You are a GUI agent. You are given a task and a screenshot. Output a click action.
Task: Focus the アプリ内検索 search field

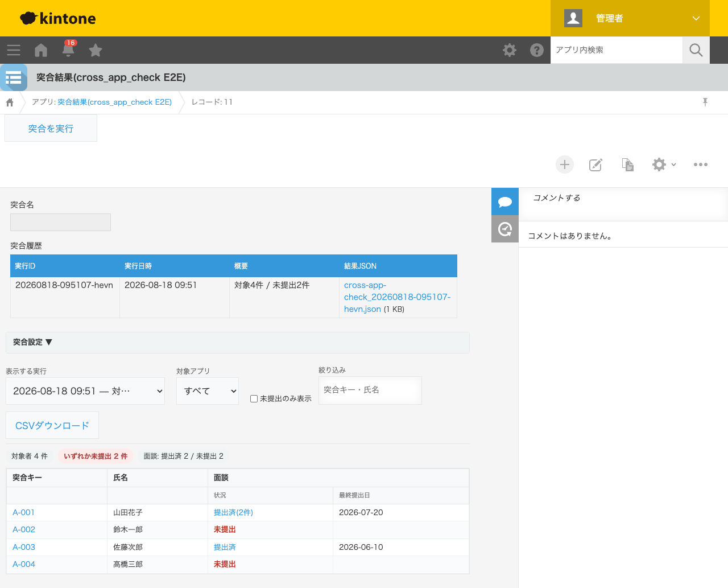[x=617, y=50]
